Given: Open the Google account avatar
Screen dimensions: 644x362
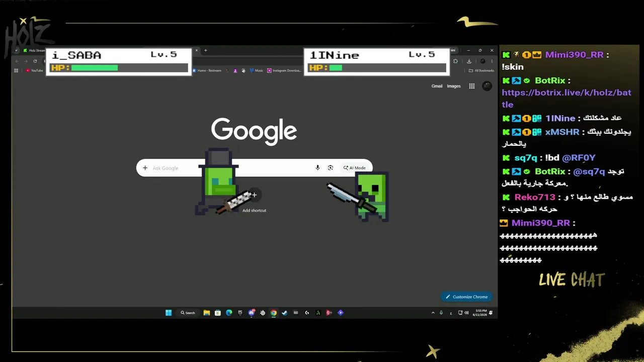Looking at the screenshot, I should pos(487,86).
